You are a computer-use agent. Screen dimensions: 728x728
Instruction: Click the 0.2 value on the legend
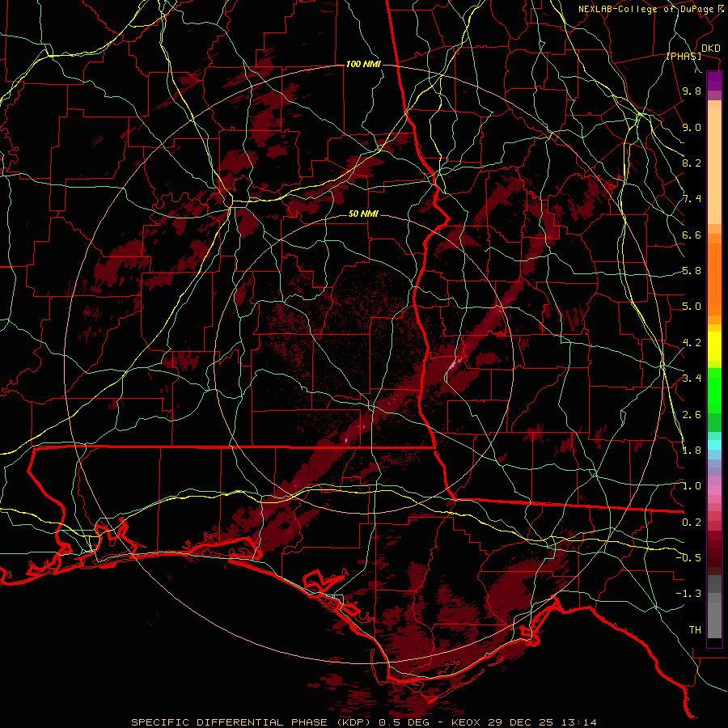tap(692, 523)
